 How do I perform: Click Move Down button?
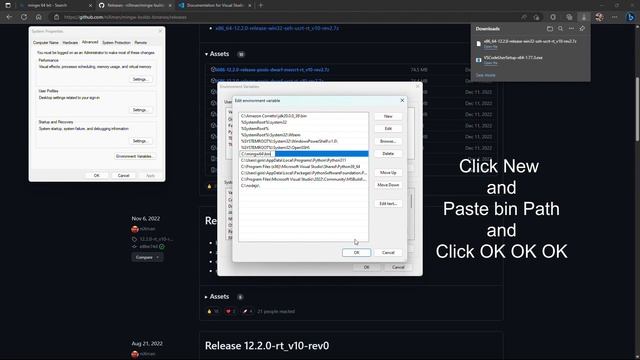pos(388,185)
